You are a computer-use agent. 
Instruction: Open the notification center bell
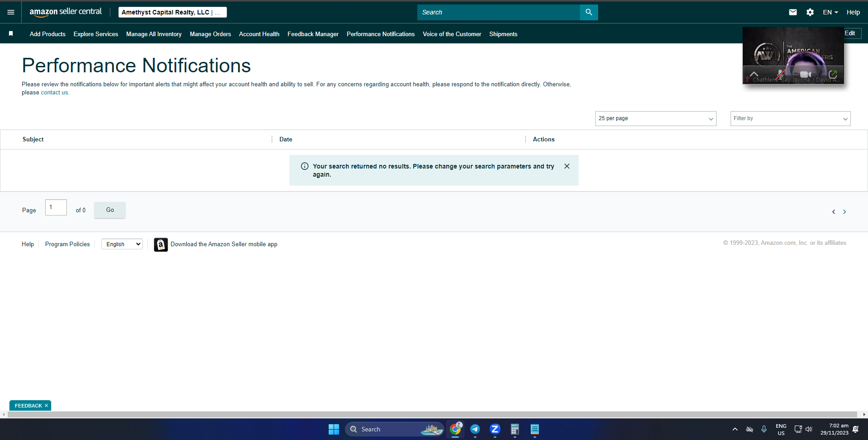click(x=855, y=429)
